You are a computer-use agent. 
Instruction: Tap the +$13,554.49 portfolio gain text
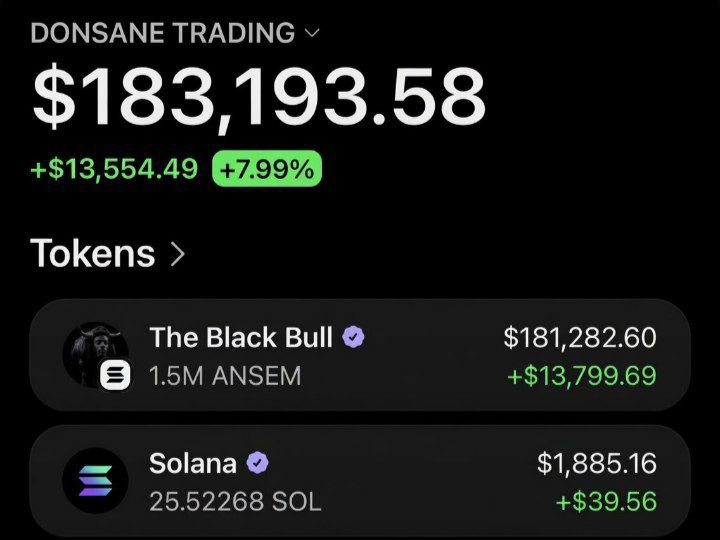pyautogui.click(x=114, y=169)
